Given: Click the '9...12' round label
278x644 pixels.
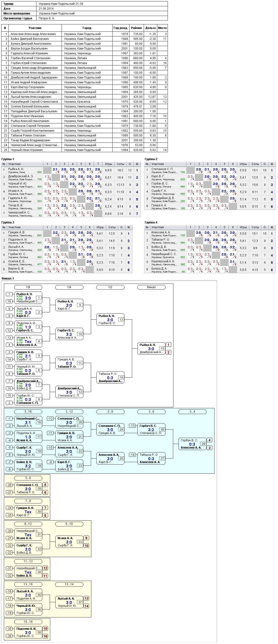Looking at the screenshot, I should pyautogui.click(x=28, y=524).
